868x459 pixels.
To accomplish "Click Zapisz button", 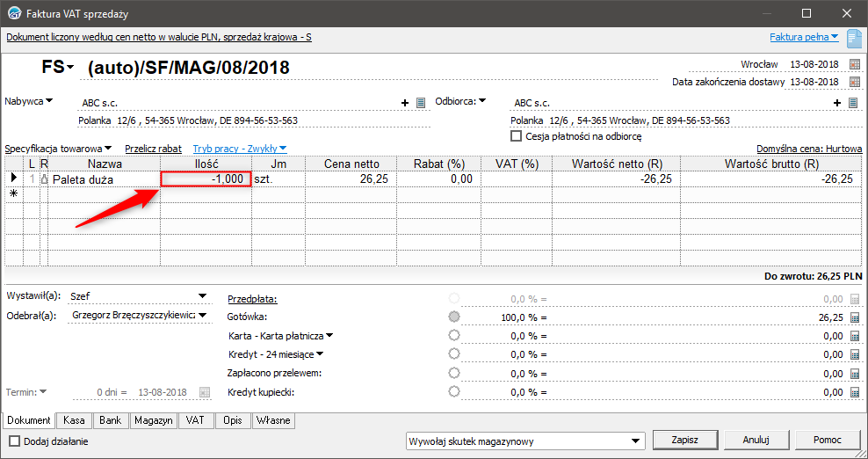I will tap(684, 441).
